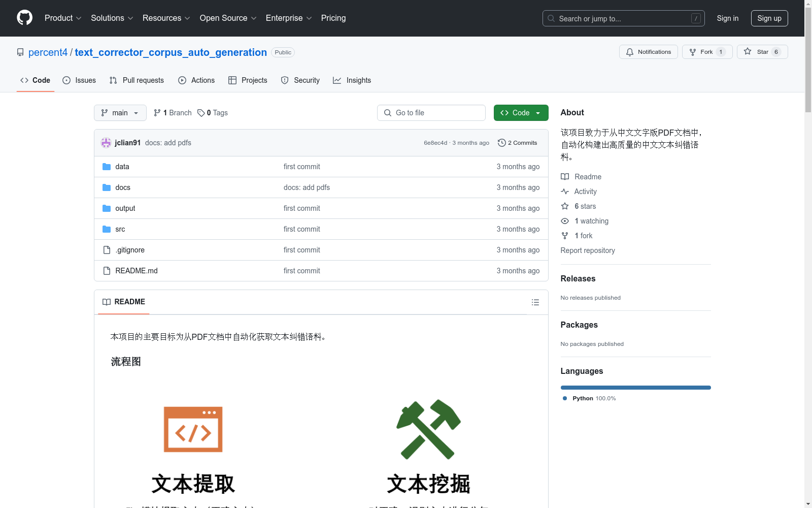This screenshot has height=508, width=812.
Task: Open 'first commit' message in data row
Action: (302, 167)
